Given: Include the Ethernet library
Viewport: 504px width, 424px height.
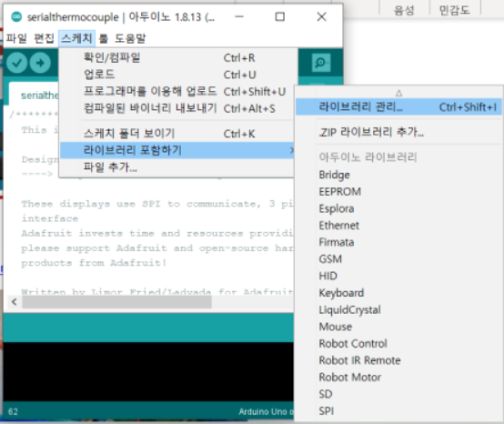Looking at the screenshot, I should tap(398, 226).
